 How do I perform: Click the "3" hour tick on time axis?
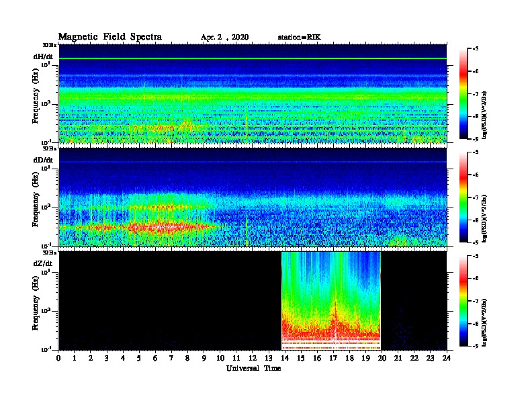[107, 359]
